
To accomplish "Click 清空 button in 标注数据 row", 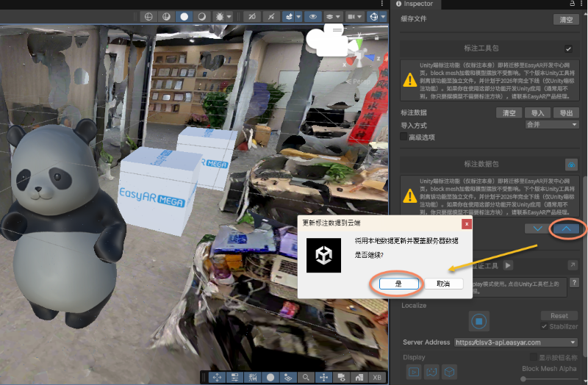I will pos(509,113).
